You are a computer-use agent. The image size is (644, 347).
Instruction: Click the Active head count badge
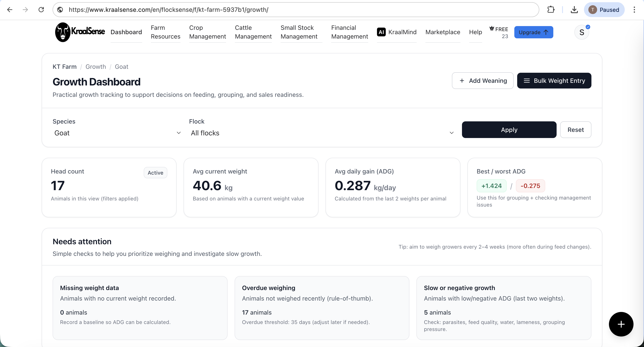[x=155, y=172]
